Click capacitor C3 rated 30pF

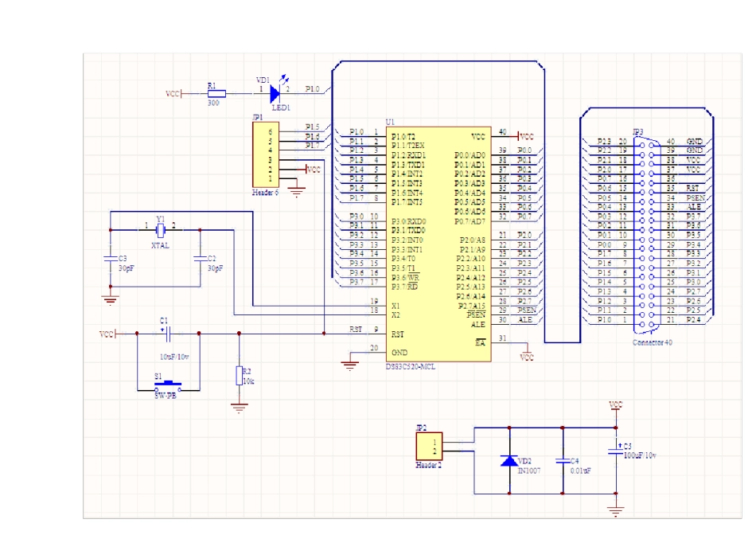110,259
